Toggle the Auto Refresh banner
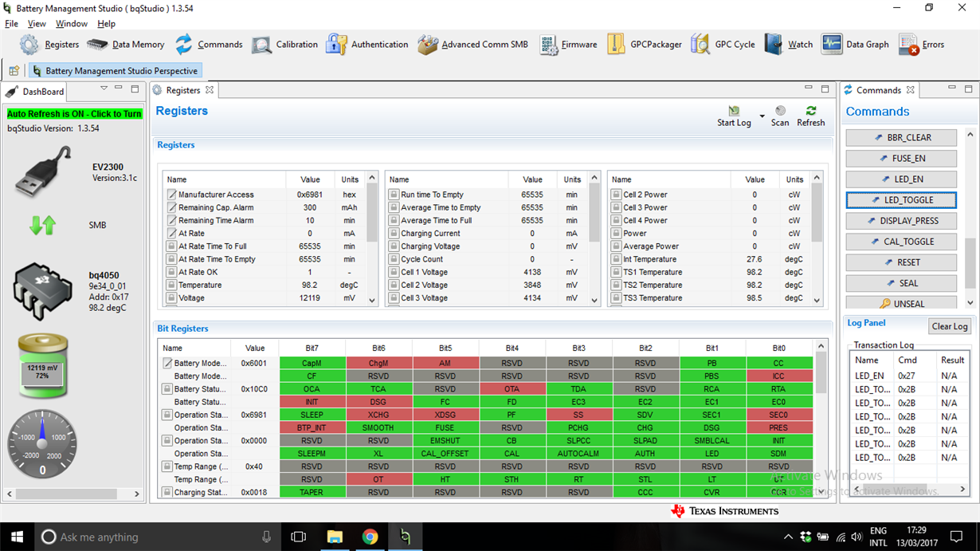Image resolution: width=980 pixels, height=551 pixels. (74, 114)
